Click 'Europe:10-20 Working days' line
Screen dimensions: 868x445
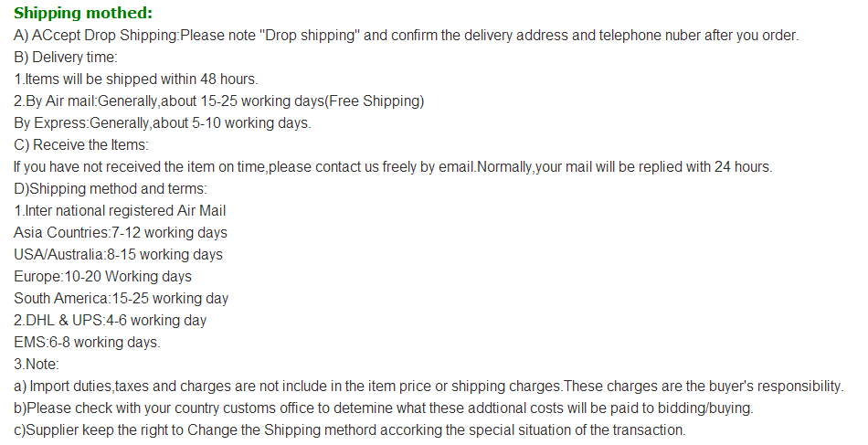[x=103, y=276]
